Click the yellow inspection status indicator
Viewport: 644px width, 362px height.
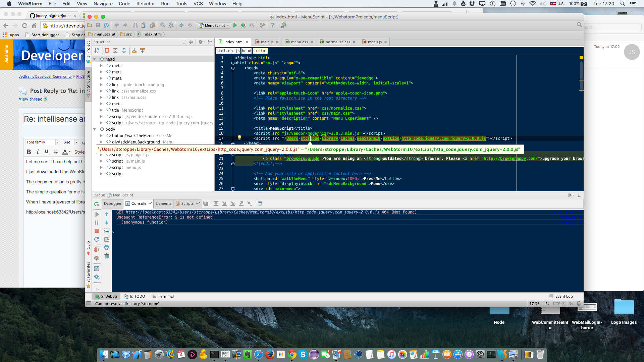pos(581,58)
